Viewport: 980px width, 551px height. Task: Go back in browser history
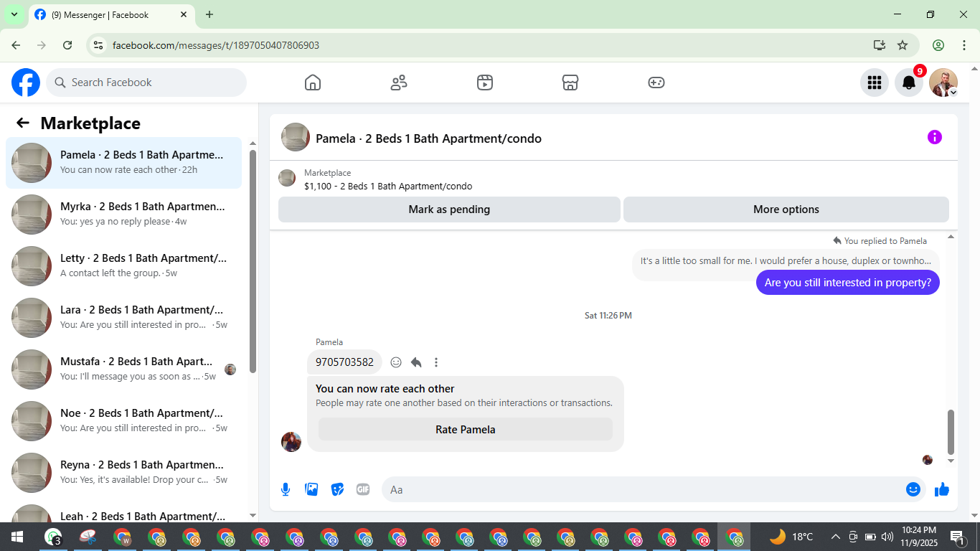coord(16,45)
